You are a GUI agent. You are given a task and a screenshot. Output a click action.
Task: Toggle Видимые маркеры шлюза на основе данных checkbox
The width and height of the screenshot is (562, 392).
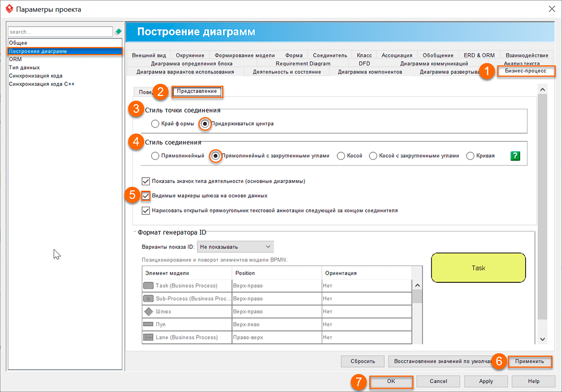(146, 195)
